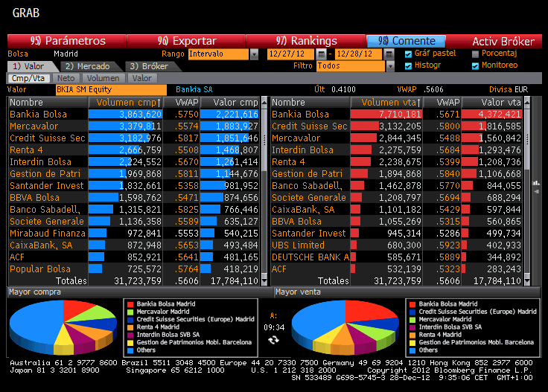Click the Mayor venta panel header
548x392 pixels.
click(407, 292)
